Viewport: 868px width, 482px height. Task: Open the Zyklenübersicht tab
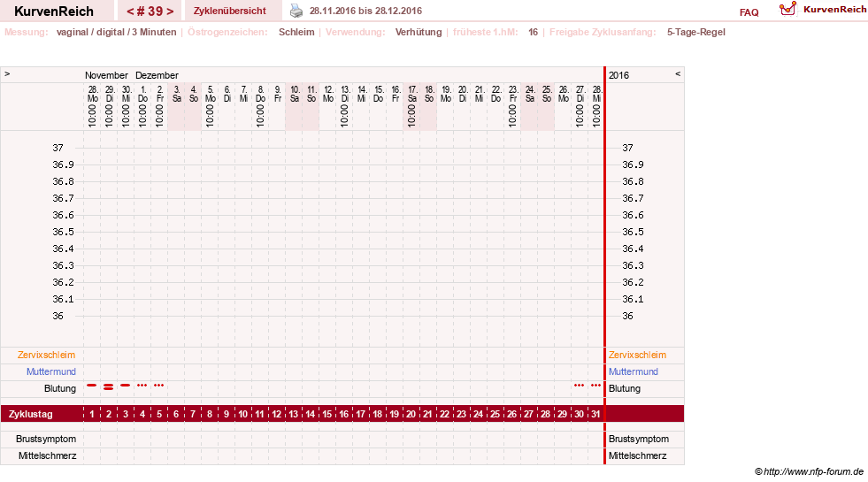pyautogui.click(x=230, y=11)
